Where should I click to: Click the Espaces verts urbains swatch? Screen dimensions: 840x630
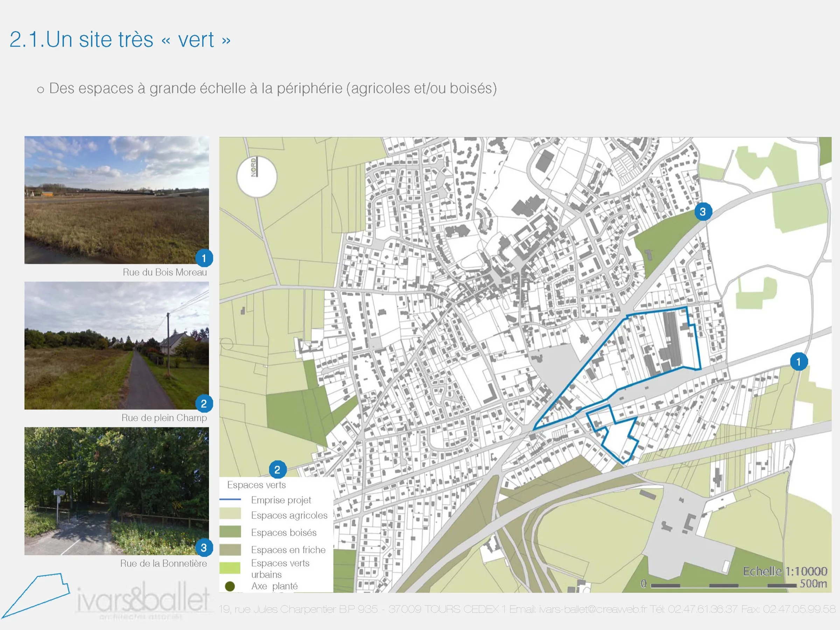tap(230, 568)
